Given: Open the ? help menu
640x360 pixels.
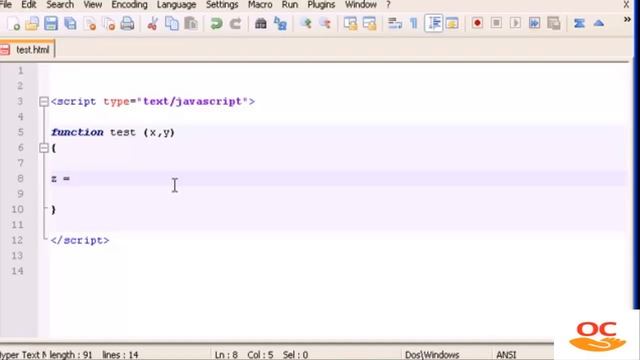Looking at the screenshot, I should point(388,5).
